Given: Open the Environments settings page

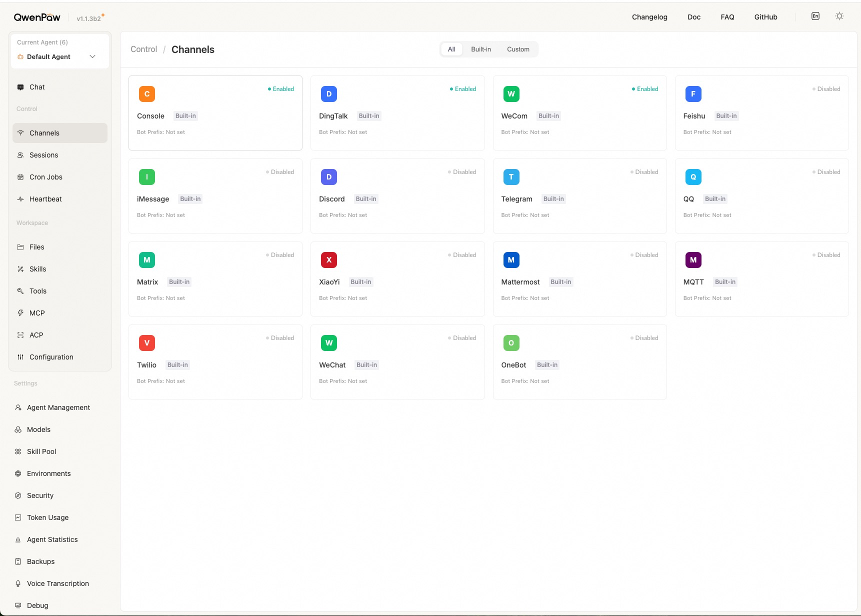Looking at the screenshot, I should point(60,473).
